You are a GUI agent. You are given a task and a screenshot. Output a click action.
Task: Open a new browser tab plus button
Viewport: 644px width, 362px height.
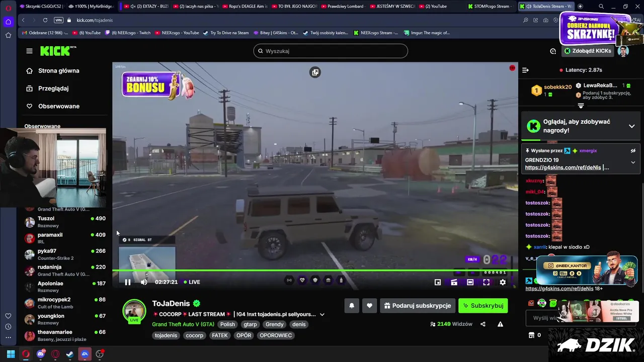coord(580,7)
